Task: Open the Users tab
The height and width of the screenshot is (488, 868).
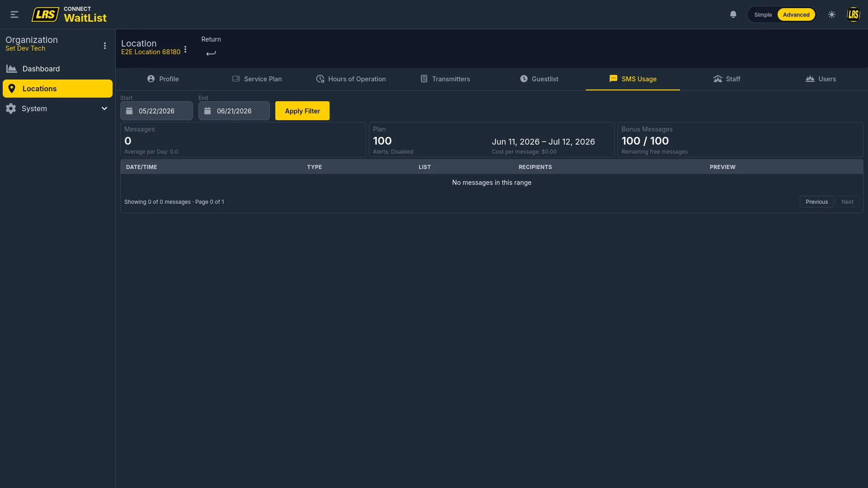Action: click(821, 79)
